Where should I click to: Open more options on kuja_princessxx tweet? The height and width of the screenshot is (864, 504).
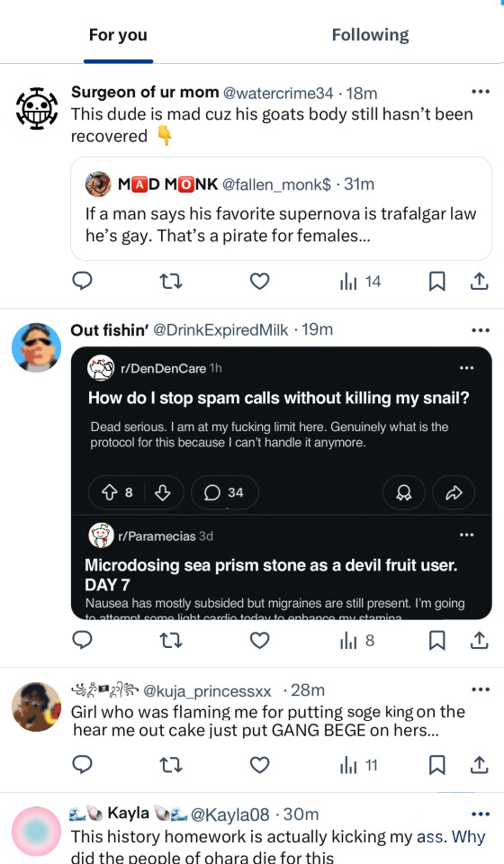(481, 689)
